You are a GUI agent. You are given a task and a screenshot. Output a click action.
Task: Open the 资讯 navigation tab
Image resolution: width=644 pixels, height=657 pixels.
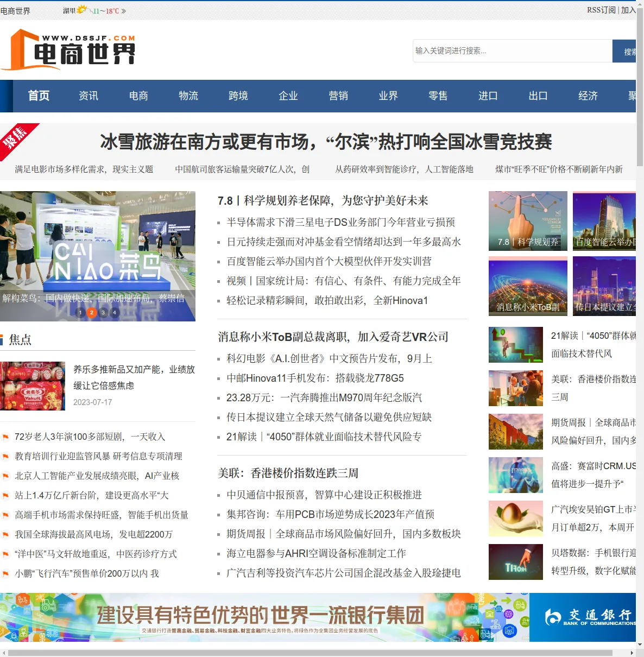pyautogui.click(x=89, y=96)
